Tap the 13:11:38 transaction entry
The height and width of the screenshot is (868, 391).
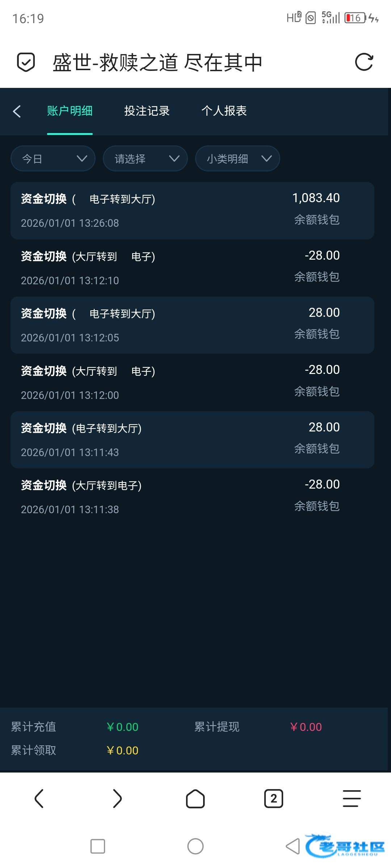point(192,497)
